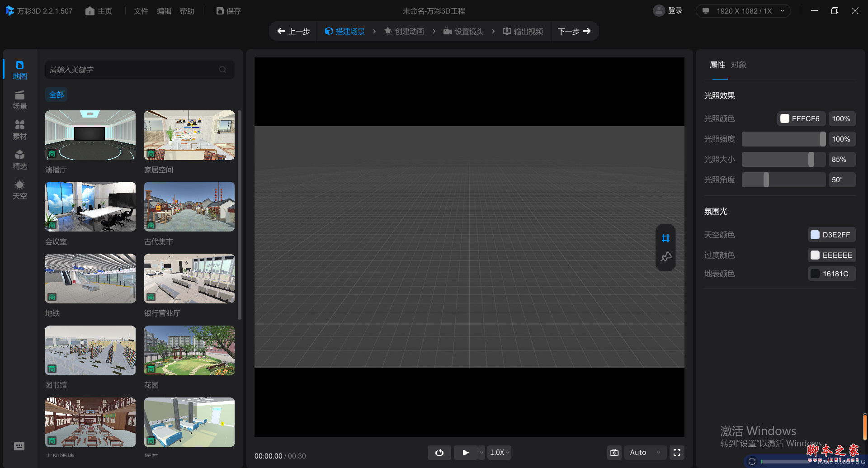
Task: Restart playback with the replay icon
Action: click(x=439, y=452)
